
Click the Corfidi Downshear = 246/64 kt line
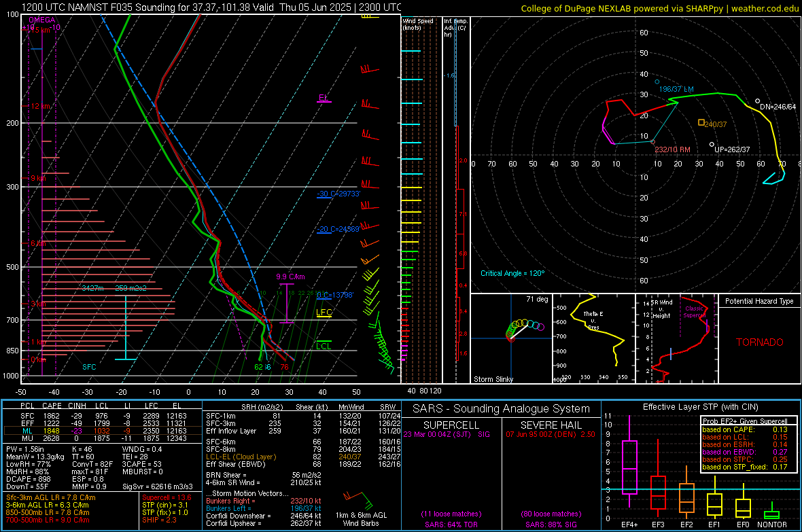click(x=264, y=516)
